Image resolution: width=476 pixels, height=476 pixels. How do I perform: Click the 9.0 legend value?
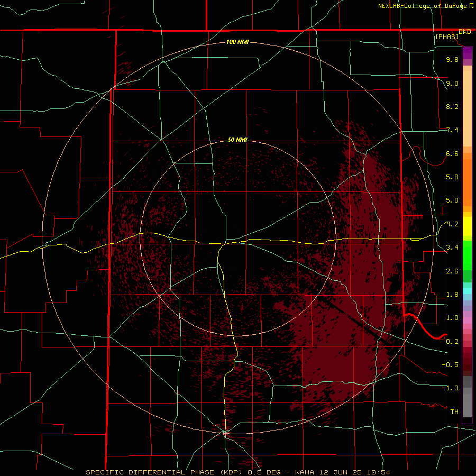tap(452, 83)
